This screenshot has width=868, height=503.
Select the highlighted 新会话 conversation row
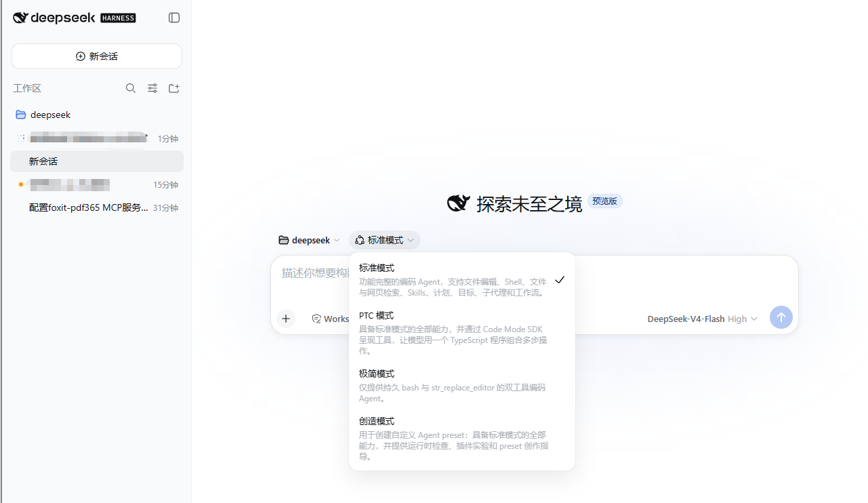tap(97, 161)
